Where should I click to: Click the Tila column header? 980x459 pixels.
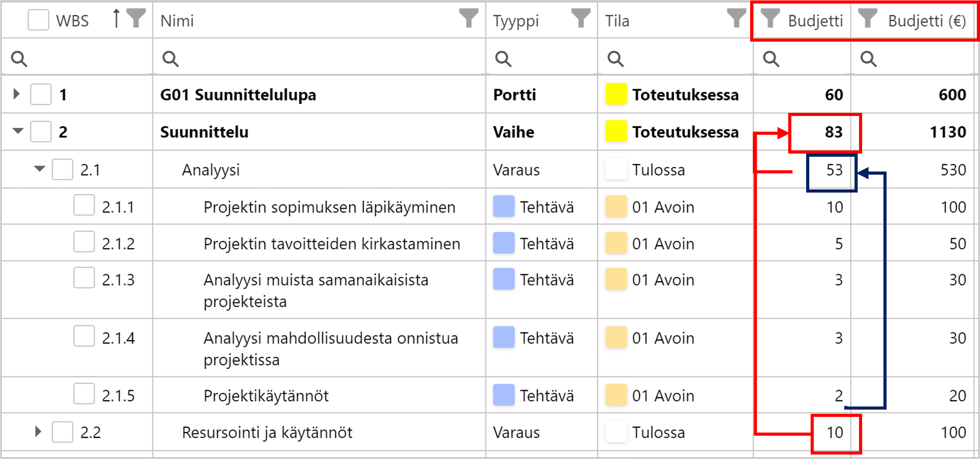coord(617,21)
